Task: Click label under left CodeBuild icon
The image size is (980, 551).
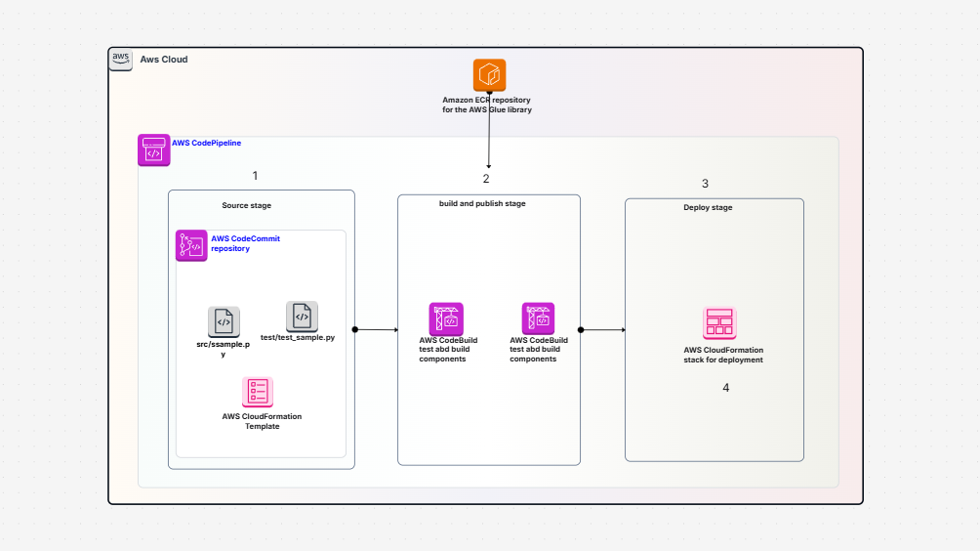Action: [x=448, y=350]
